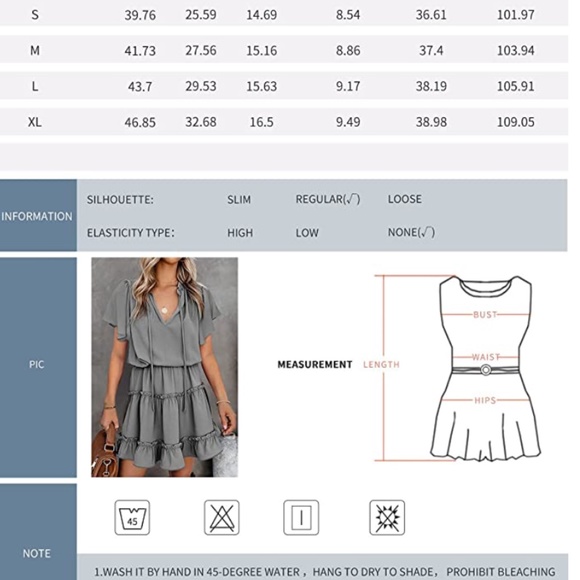Image resolution: width=580 pixels, height=580 pixels.
Task: Click the value 9.17 in the L row
Action: tap(348, 86)
